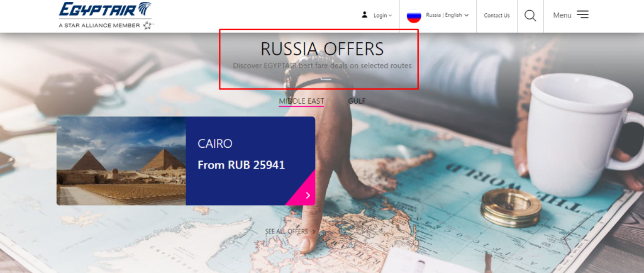Image resolution: width=644 pixels, height=273 pixels.
Task: Click See All Offers link
Action: 286,231
